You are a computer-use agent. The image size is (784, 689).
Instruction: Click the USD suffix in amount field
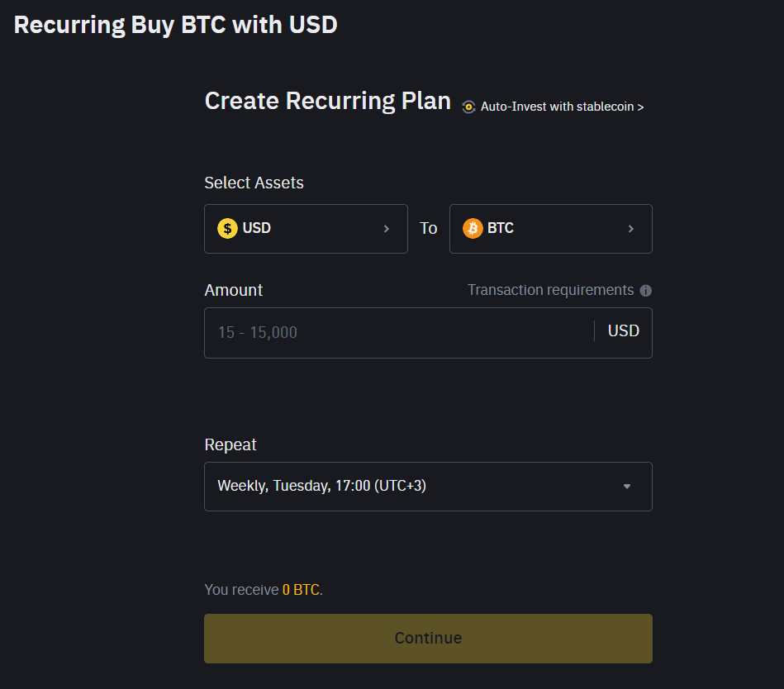pyautogui.click(x=624, y=331)
